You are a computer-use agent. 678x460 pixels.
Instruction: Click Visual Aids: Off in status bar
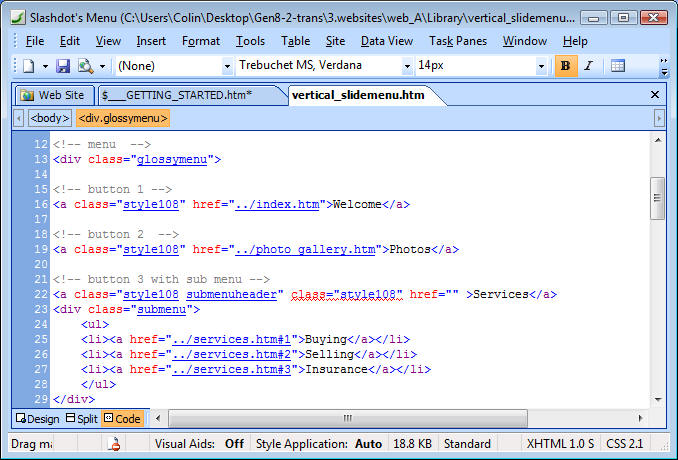[x=199, y=444]
